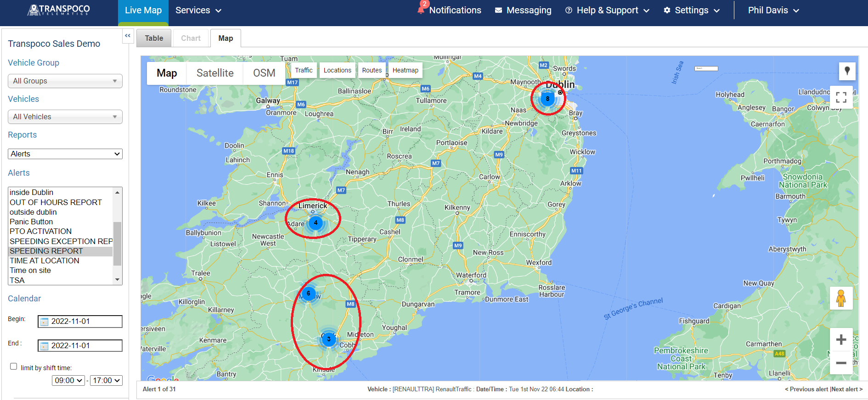Viewport: 868px width, 400px height.
Task: Select the PTO ACTIVATION alert
Action: 60,231
